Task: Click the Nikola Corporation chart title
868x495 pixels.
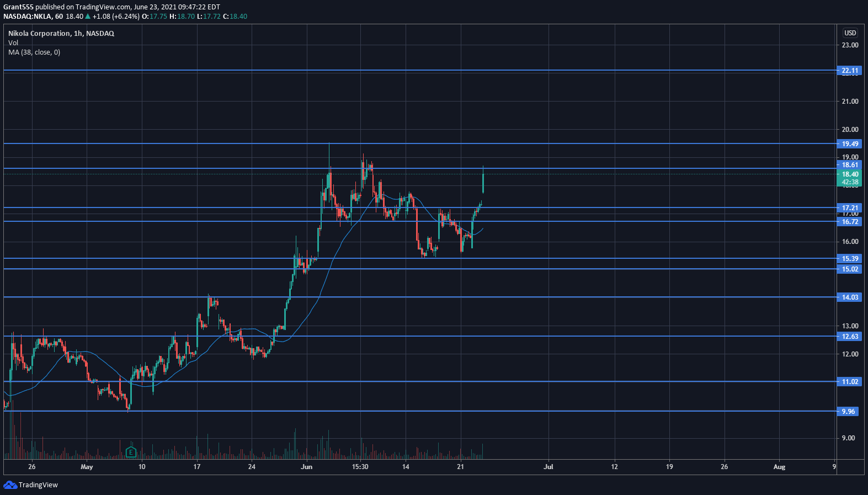Action: 61,34
